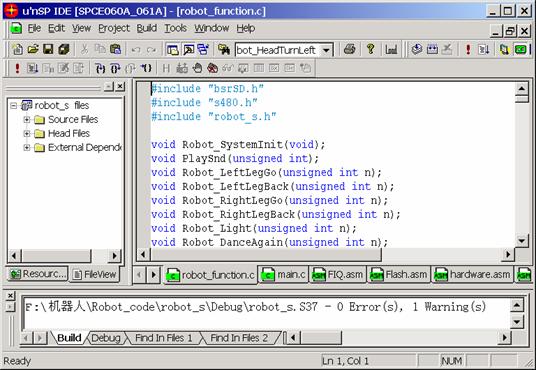Click the Undo arrow icon
This screenshot has width=536, height=370.
pyautogui.click(x=136, y=50)
